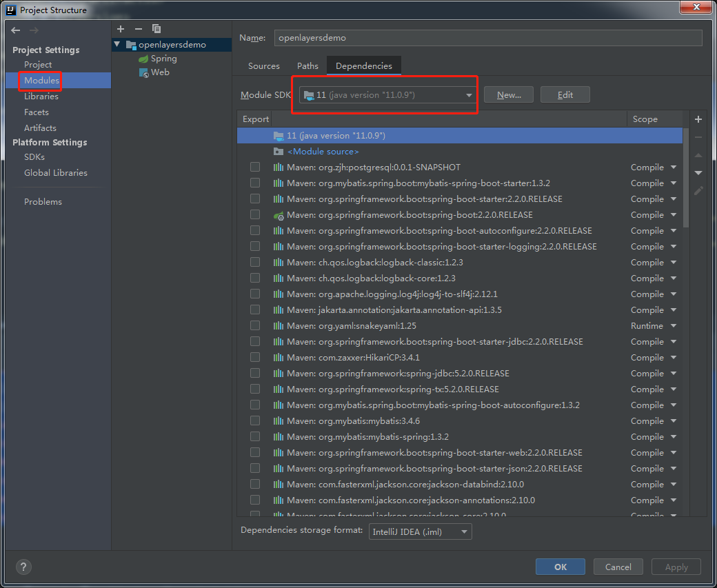Select the Web facet icon in tree
The height and width of the screenshot is (588, 717).
tap(143, 72)
